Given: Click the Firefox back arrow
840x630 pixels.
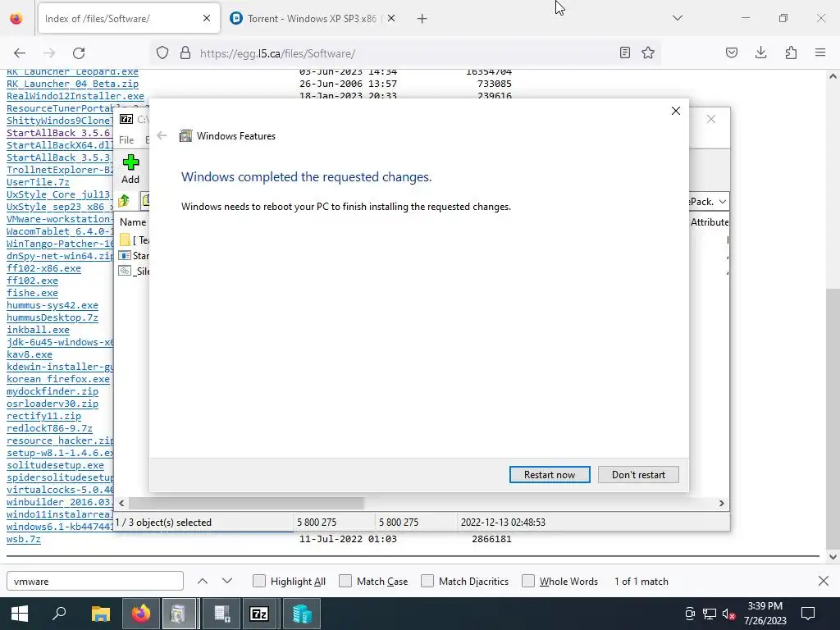Looking at the screenshot, I should pos(20,53).
